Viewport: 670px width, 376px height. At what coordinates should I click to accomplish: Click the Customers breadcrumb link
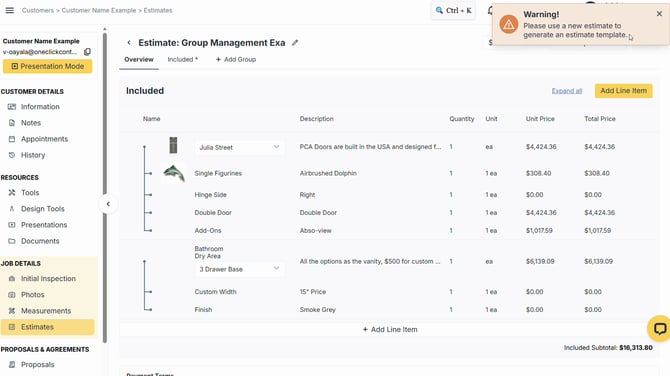(38, 10)
